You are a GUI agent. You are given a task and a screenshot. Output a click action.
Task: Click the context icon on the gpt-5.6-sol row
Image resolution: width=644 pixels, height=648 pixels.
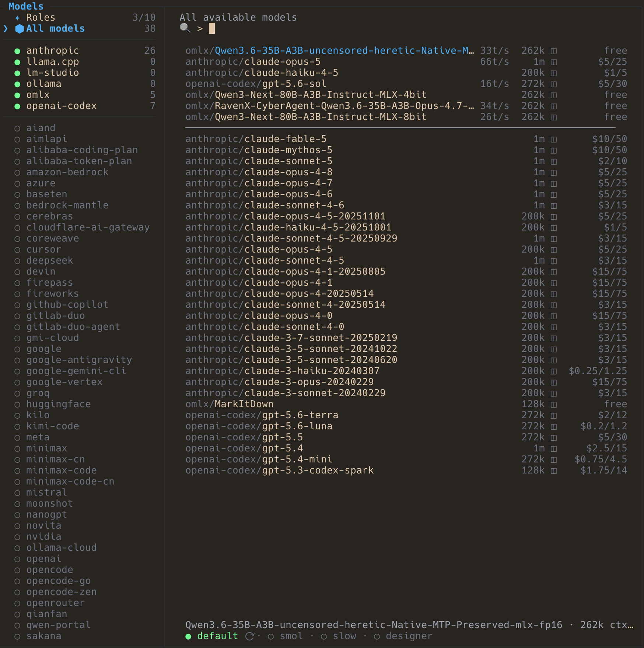(554, 84)
